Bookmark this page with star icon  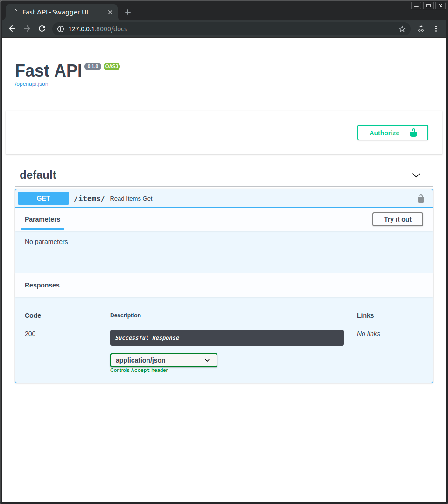coord(402,29)
